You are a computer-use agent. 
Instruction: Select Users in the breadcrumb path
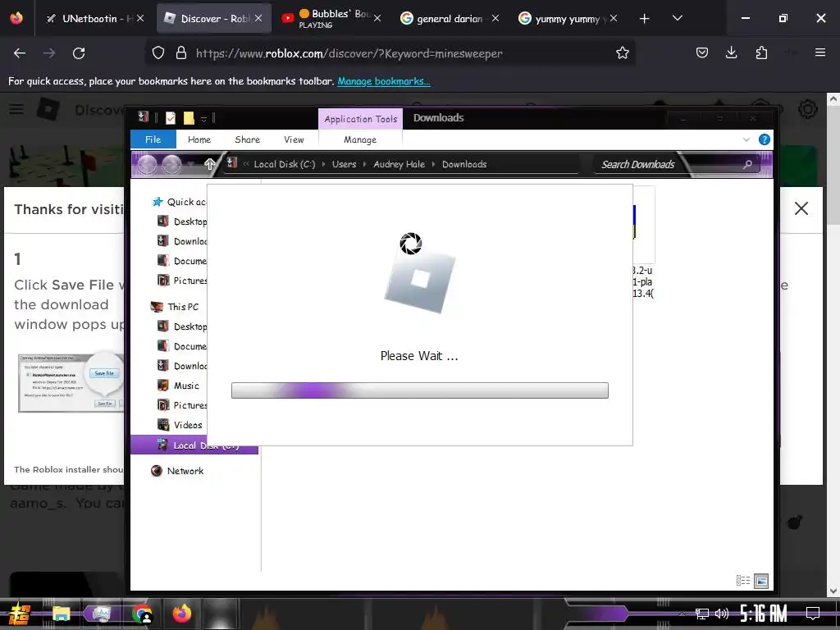click(x=344, y=164)
